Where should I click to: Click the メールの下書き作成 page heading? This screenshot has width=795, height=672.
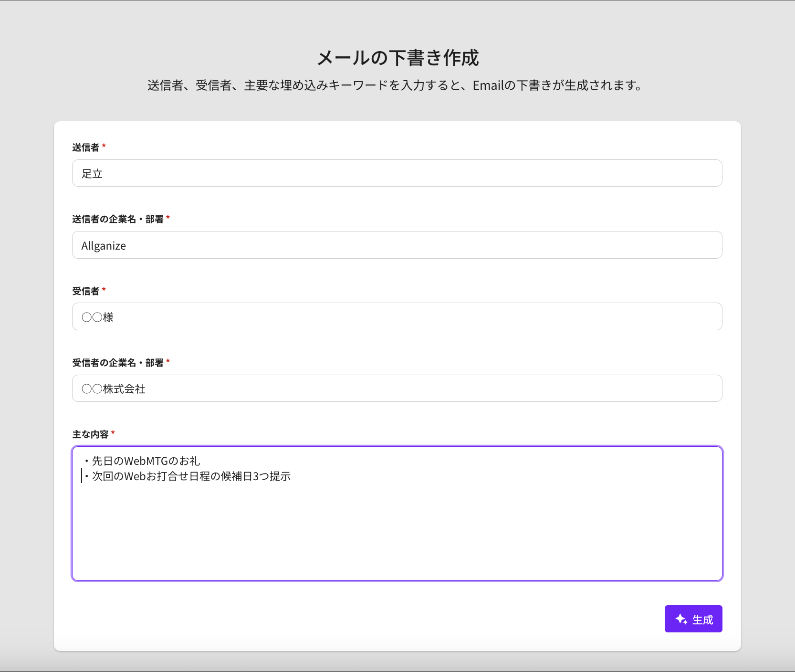397,58
